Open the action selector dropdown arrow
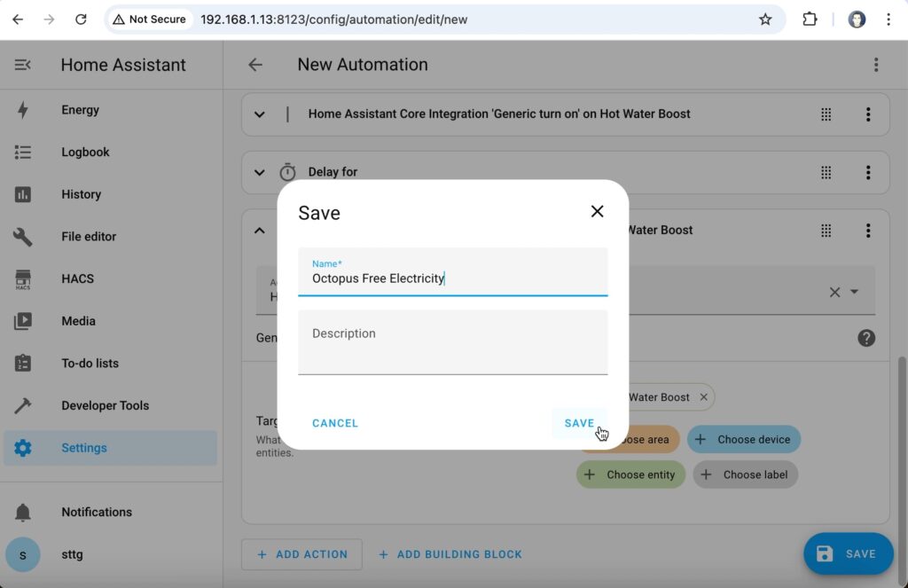This screenshot has height=588, width=908. pyautogui.click(x=854, y=292)
